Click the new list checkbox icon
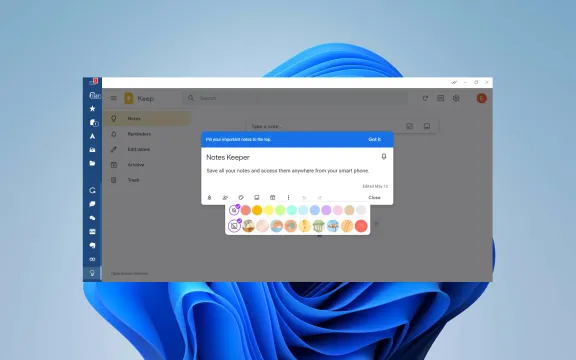The image size is (576, 360). (409, 126)
